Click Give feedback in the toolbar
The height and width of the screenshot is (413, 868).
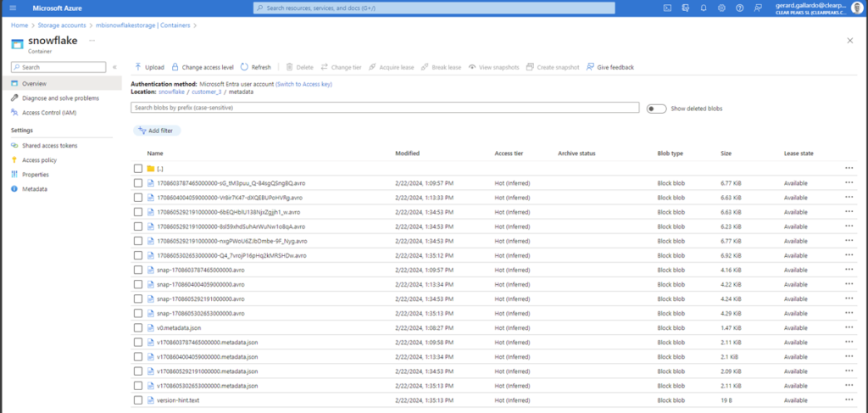(610, 67)
